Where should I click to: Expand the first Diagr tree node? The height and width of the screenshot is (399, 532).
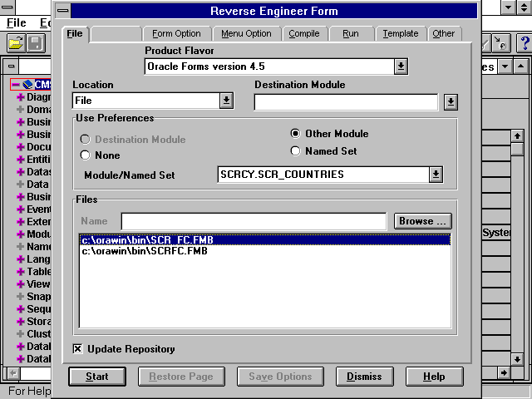pyautogui.click(x=21, y=97)
